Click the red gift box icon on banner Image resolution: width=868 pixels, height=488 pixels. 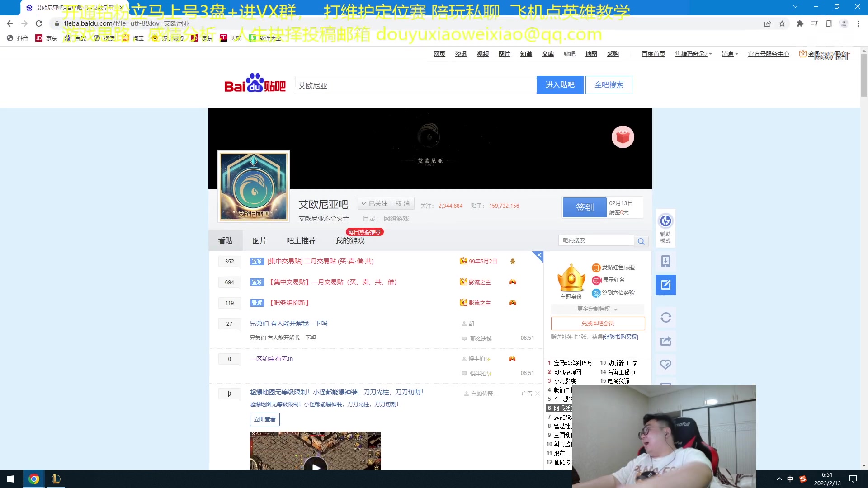(623, 137)
